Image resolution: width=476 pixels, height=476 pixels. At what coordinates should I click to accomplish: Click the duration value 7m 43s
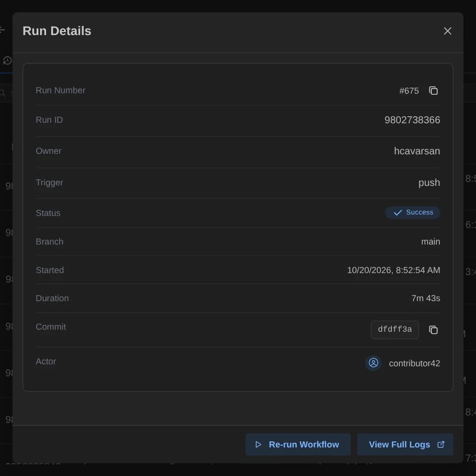point(425,299)
